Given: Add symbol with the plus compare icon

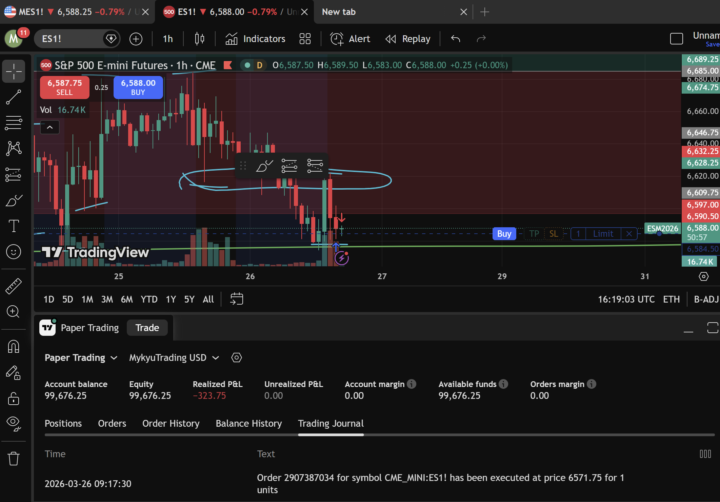Looking at the screenshot, I should coord(136,39).
